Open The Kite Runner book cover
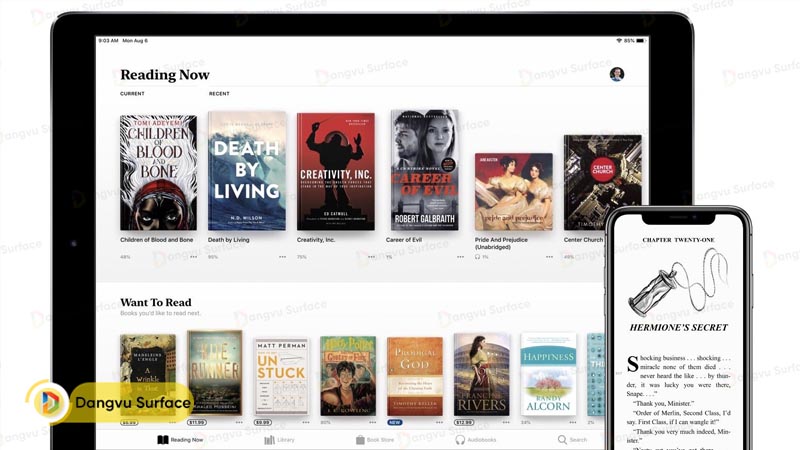 tap(215, 372)
